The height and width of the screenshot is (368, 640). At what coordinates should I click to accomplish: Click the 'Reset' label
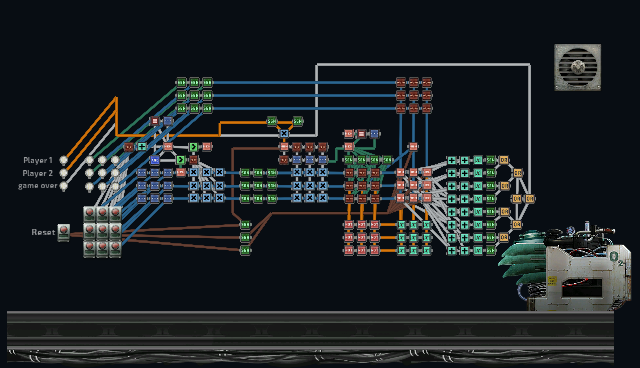coord(43,232)
